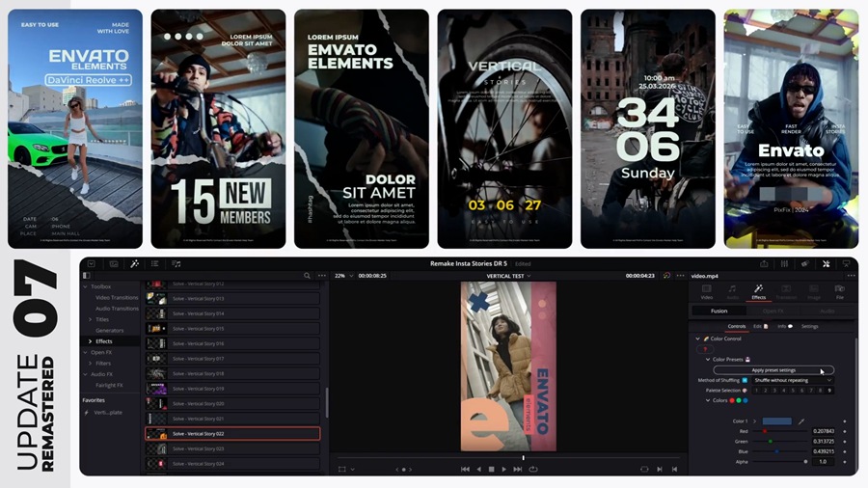
Task: Open the Sound Library music icon
Action: click(x=176, y=263)
